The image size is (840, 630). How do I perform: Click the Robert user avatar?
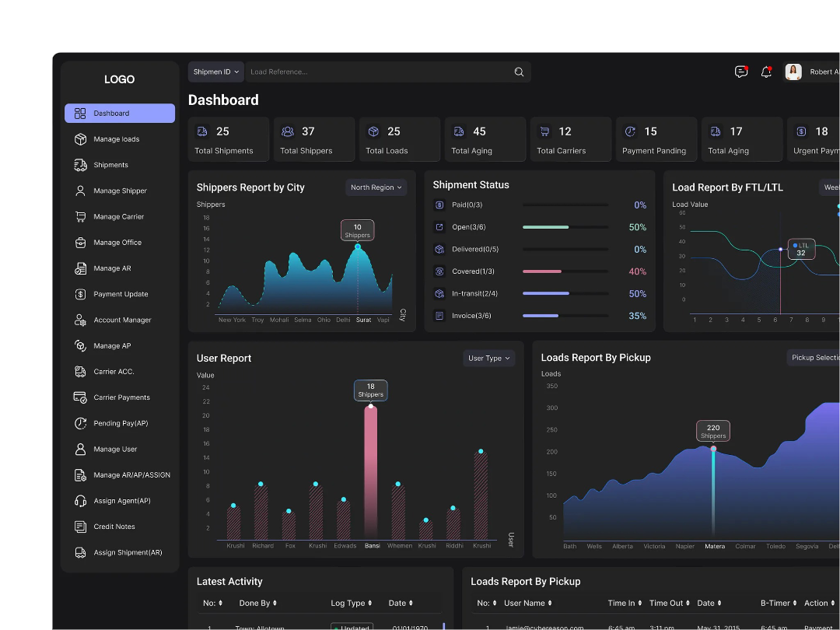point(793,72)
